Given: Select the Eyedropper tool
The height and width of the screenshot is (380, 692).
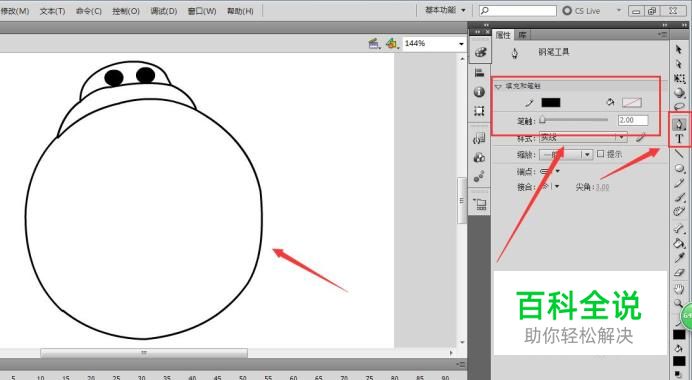Looking at the screenshot, I should pos(679,258).
